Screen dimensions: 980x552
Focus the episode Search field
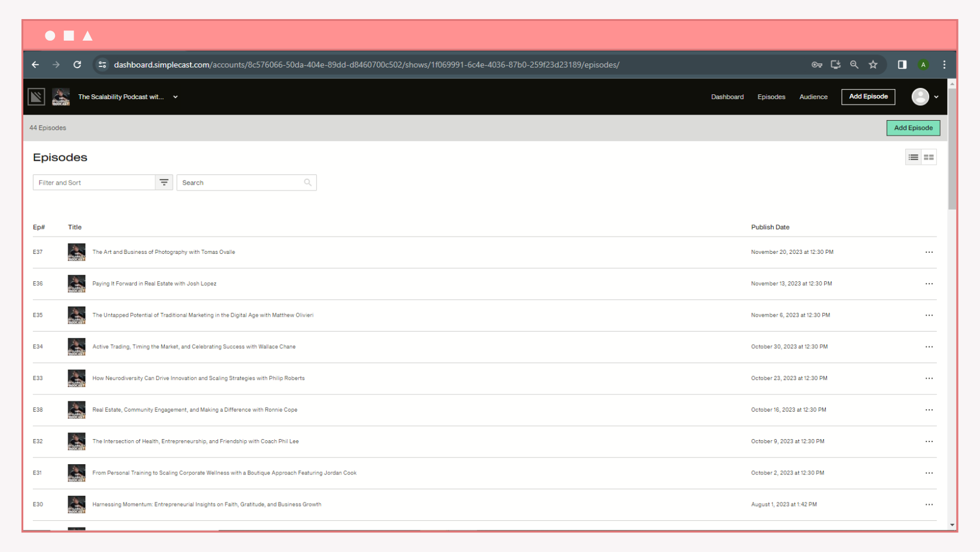(x=246, y=183)
